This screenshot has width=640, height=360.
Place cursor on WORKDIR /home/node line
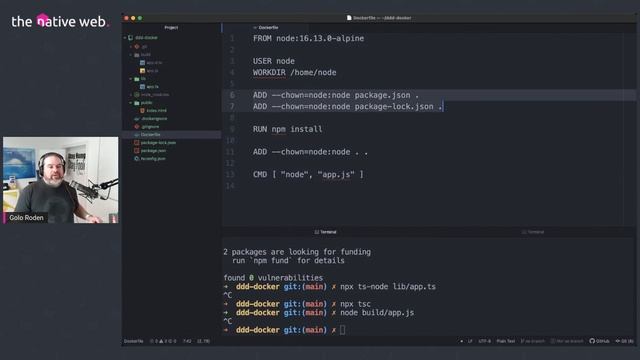point(294,73)
